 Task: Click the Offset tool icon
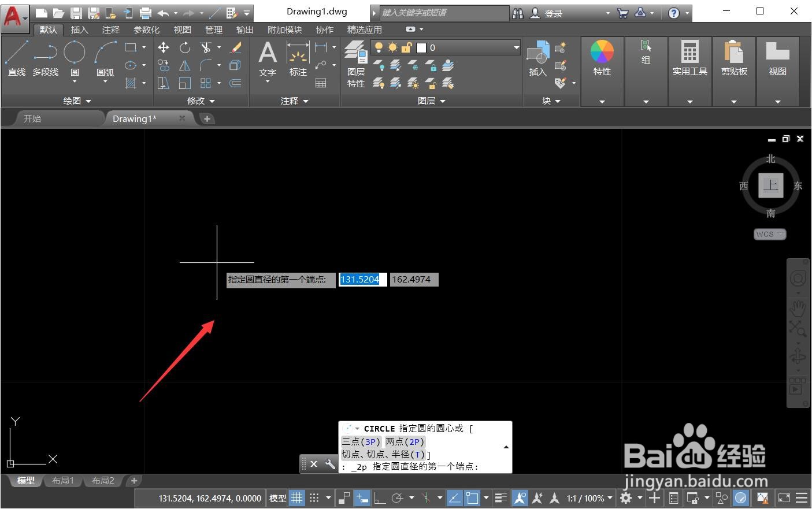coord(236,83)
